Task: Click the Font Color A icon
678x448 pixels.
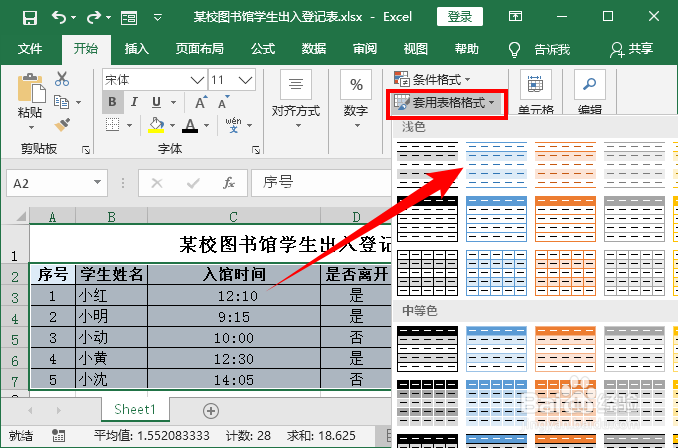Action: [x=190, y=125]
